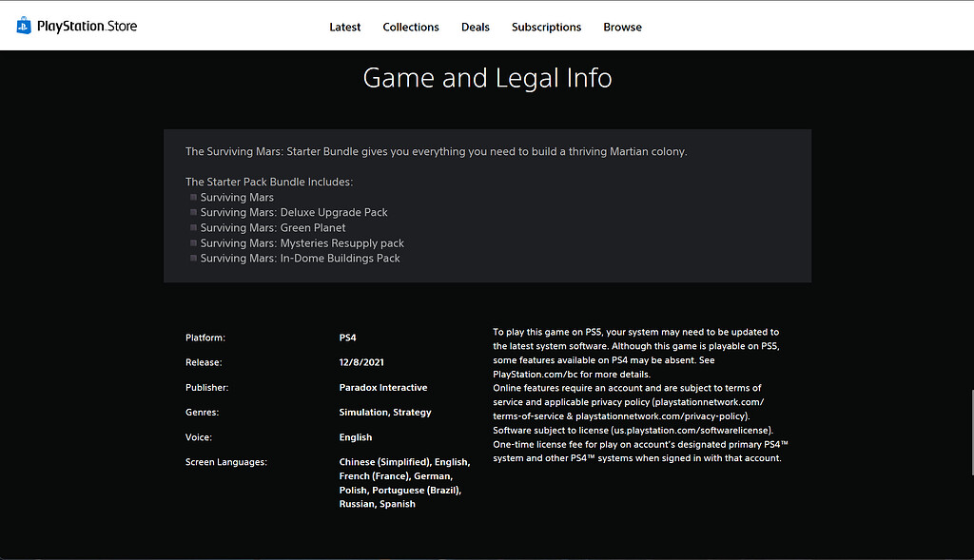Click the PlayStation Store bag icon
The image size is (974, 560).
[22, 25]
